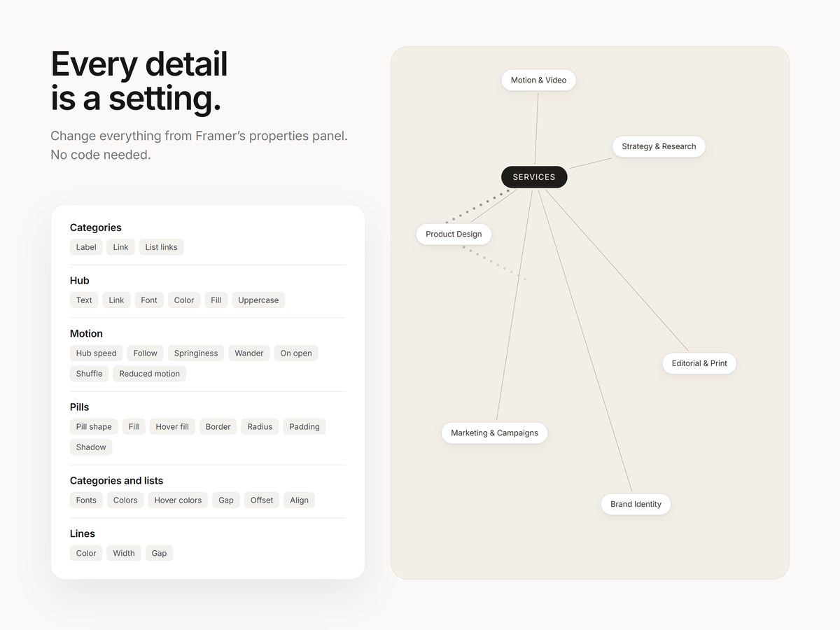Click the Color tag under Lines
The width and height of the screenshot is (840, 630).
pos(86,554)
